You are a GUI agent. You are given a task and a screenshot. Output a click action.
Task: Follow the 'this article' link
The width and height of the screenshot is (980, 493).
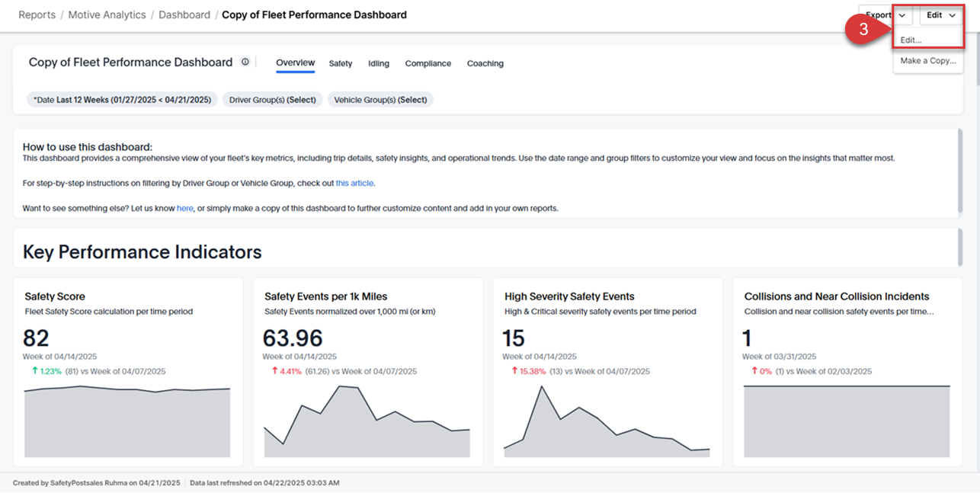click(354, 184)
